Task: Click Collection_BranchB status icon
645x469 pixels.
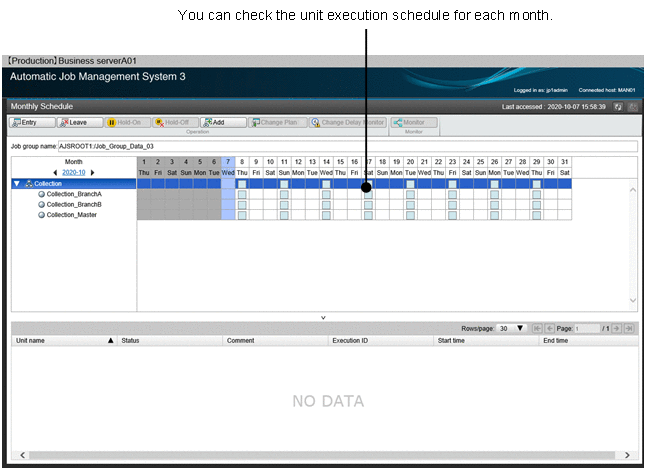Action: (x=42, y=204)
